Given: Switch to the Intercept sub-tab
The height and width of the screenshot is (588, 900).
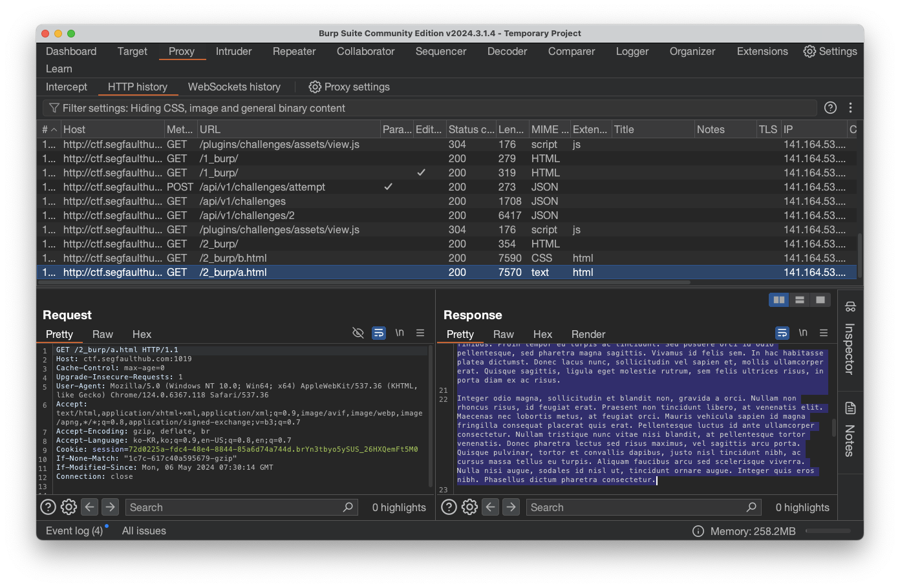Looking at the screenshot, I should coord(67,87).
